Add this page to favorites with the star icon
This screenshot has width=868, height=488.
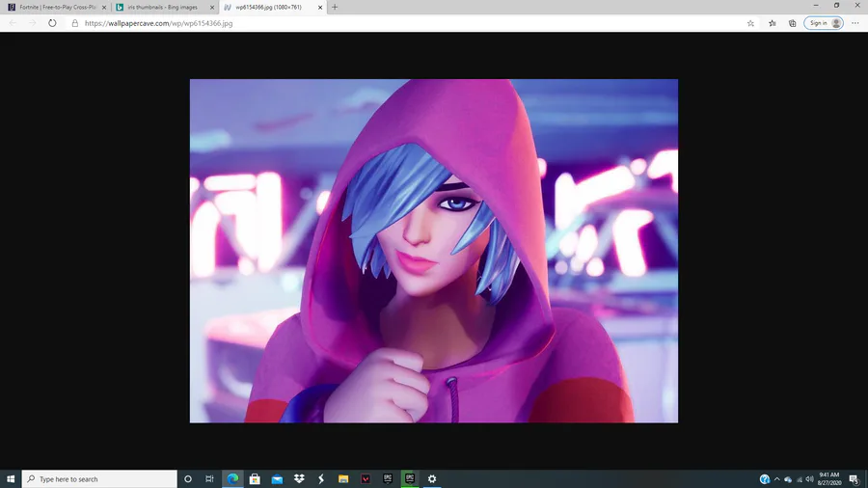pyautogui.click(x=750, y=23)
